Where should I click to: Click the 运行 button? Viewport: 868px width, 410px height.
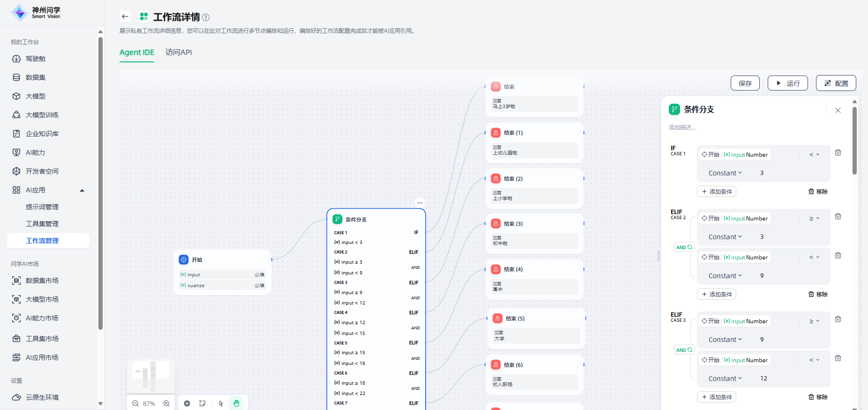pos(787,83)
